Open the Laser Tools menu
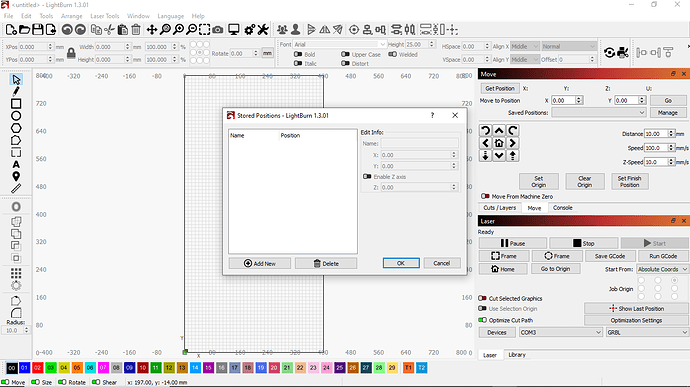The height and width of the screenshot is (387, 690). click(x=104, y=16)
